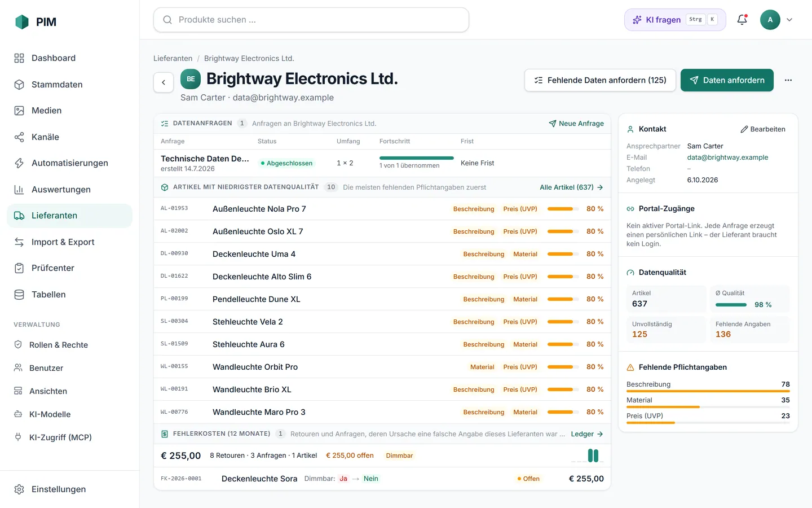Open the Außenleuchte Nola Pro 7 row
This screenshot has height=508, width=812.
click(382, 209)
